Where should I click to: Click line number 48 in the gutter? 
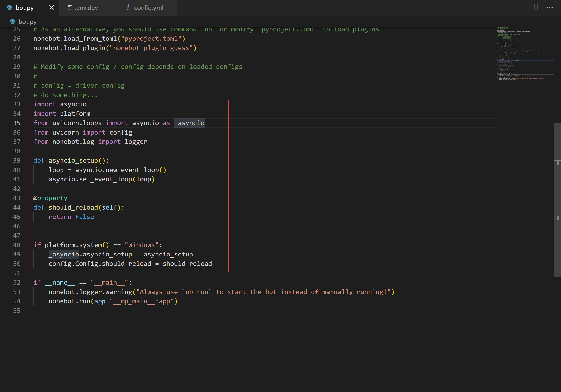point(17,245)
